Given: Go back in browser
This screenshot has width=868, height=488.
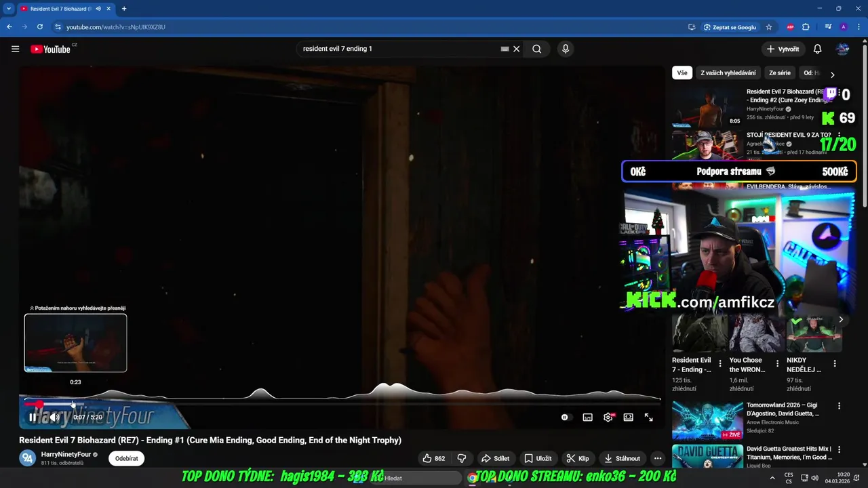Looking at the screenshot, I should click(x=9, y=27).
